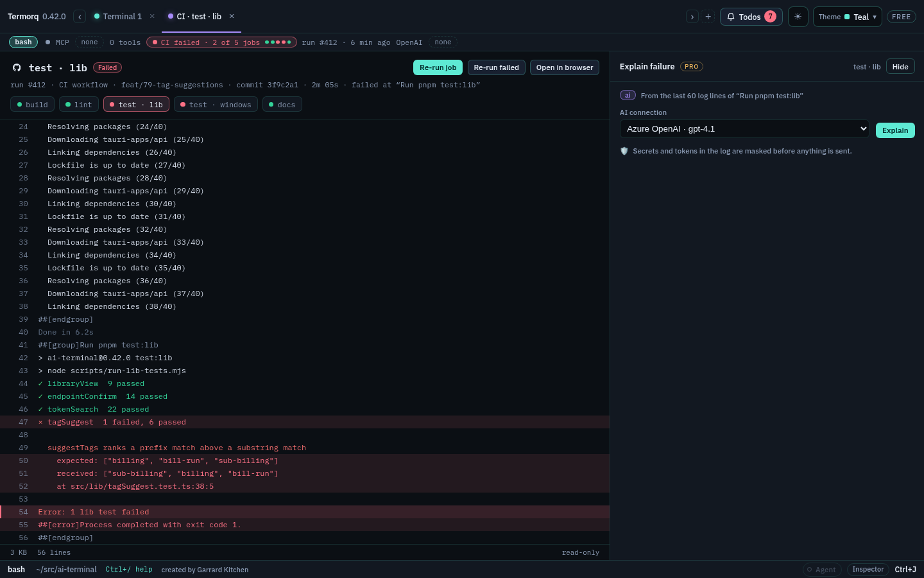Click the left tab-scroll chevron
This screenshot has width=924, height=578.
click(80, 17)
